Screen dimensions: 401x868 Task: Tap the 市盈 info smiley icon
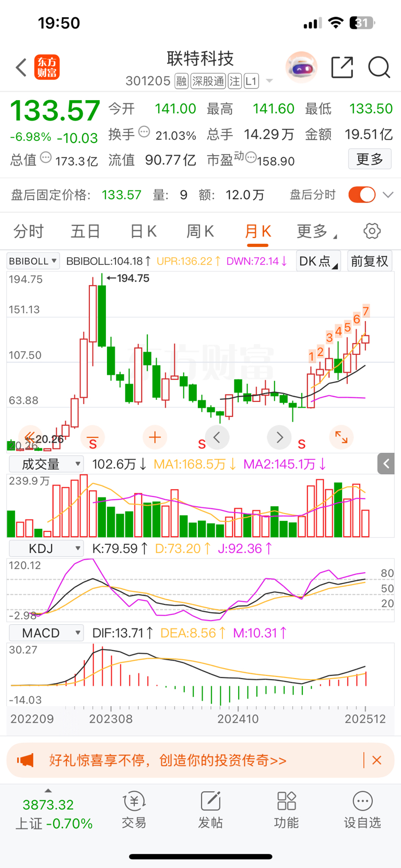pos(251,157)
